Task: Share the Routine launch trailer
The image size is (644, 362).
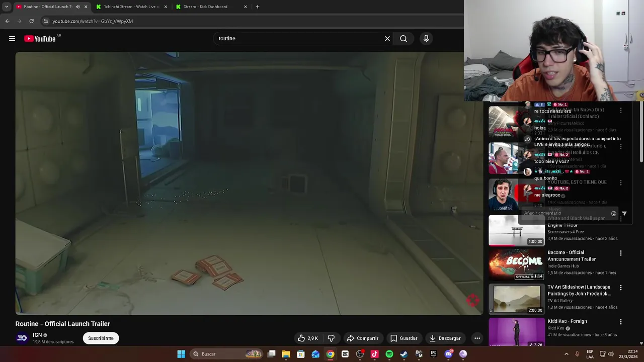Action: click(363, 338)
